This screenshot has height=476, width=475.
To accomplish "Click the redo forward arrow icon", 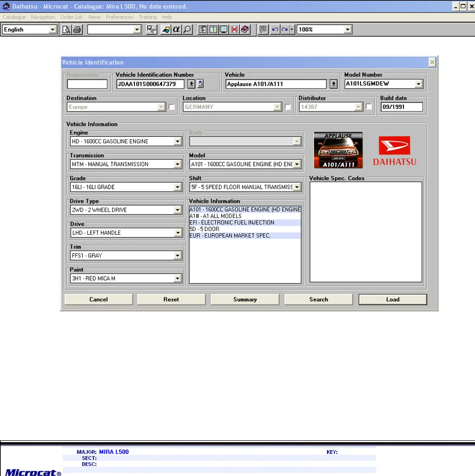I will 285,29.
